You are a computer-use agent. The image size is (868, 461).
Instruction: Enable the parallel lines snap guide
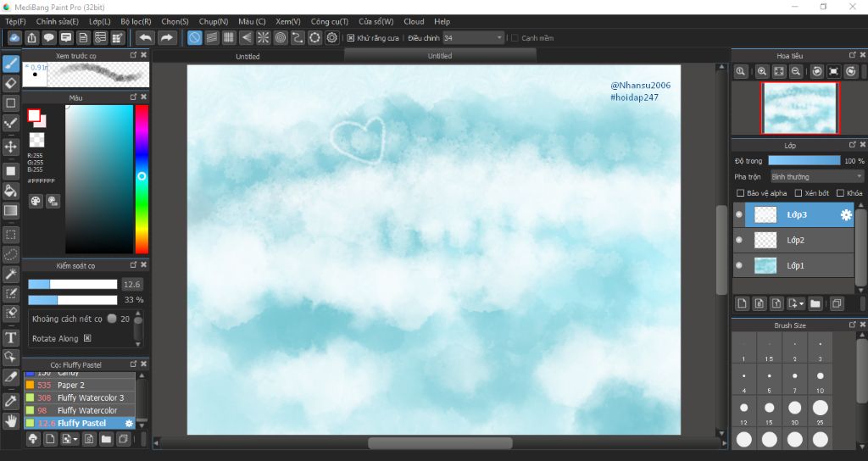211,37
